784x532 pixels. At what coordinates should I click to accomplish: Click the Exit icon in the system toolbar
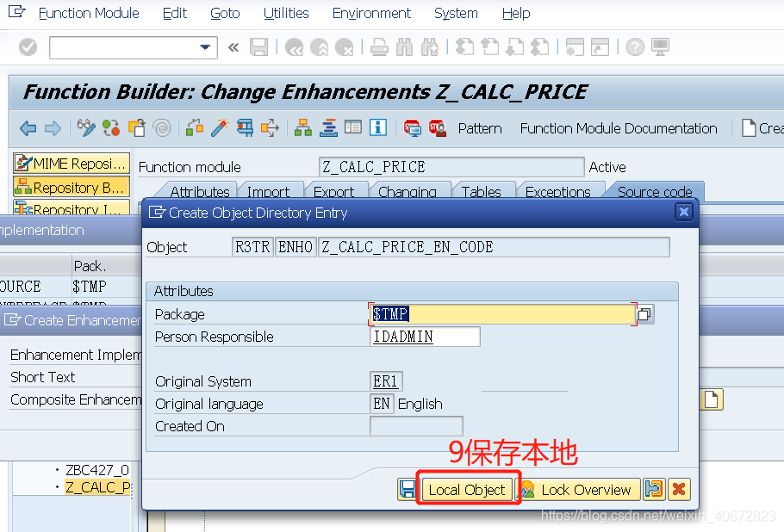tap(319, 47)
